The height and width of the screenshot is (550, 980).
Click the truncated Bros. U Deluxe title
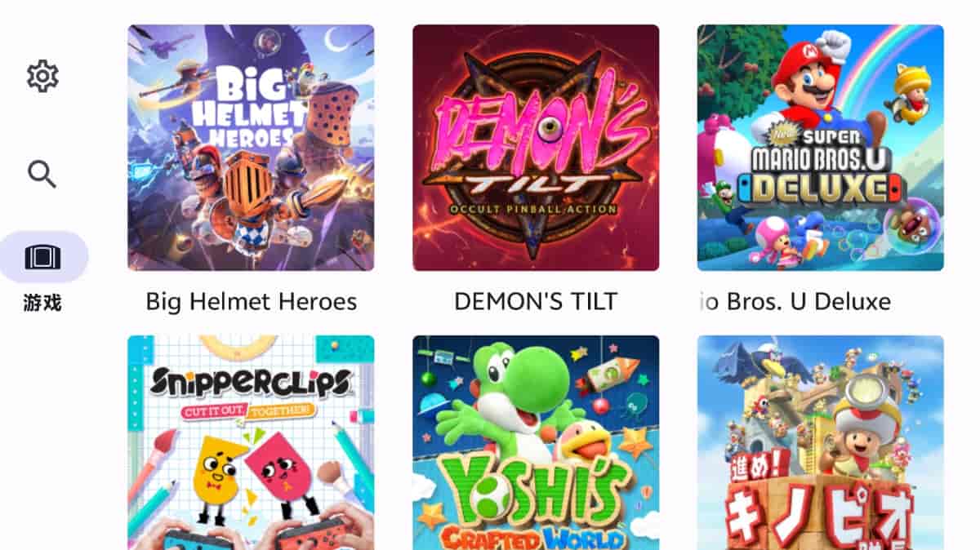(795, 302)
